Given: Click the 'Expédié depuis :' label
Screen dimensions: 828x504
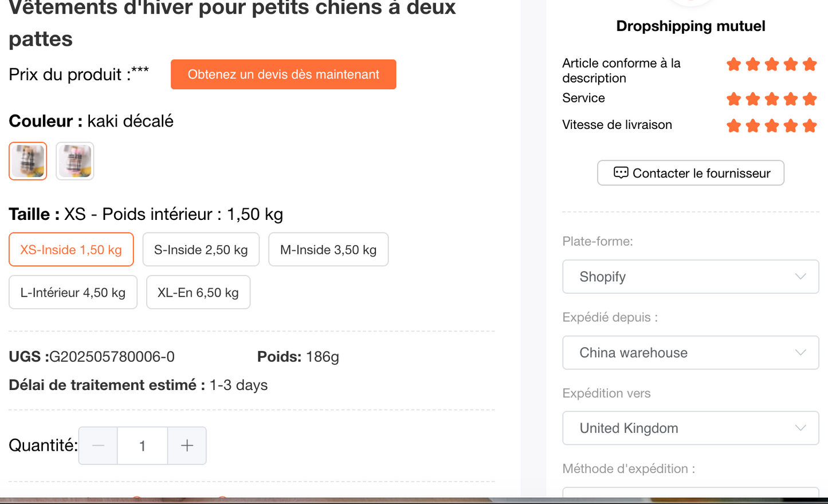Looking at the screenshot, I should (x=610, y=317).
